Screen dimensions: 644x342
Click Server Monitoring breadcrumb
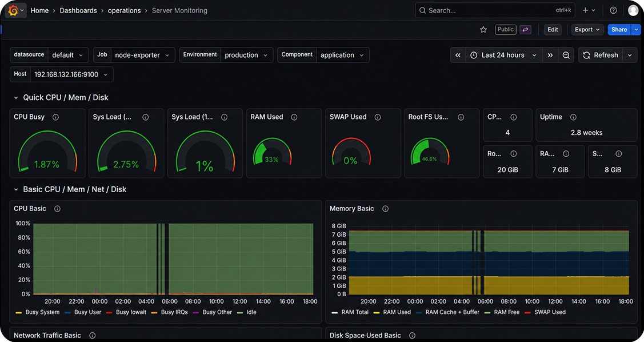pyautogui.click(x=179, y=10)
